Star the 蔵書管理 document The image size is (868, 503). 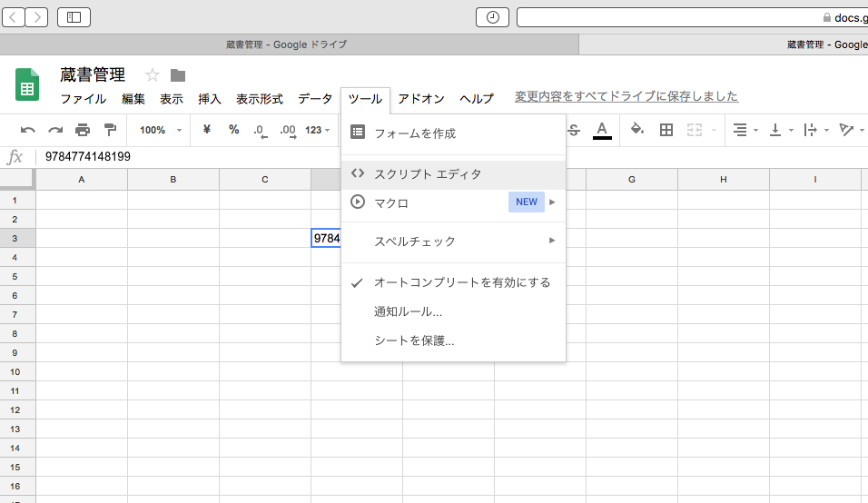tap(153, 75)
